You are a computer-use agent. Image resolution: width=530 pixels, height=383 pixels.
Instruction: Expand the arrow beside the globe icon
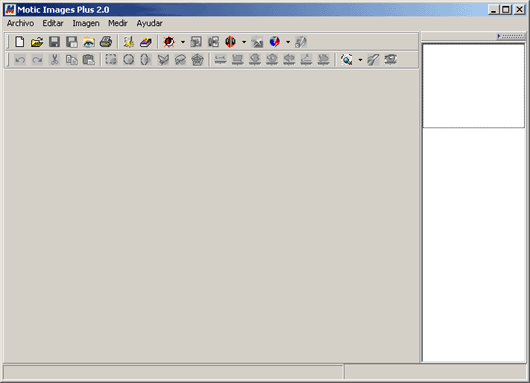[x=288, y=42]
